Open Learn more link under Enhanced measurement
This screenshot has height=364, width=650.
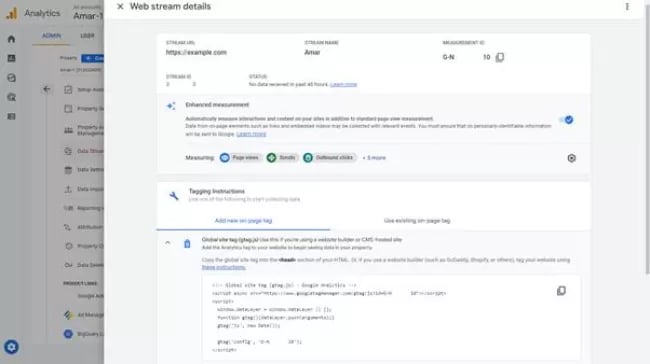pyautogui.click(x=251, y=134)
